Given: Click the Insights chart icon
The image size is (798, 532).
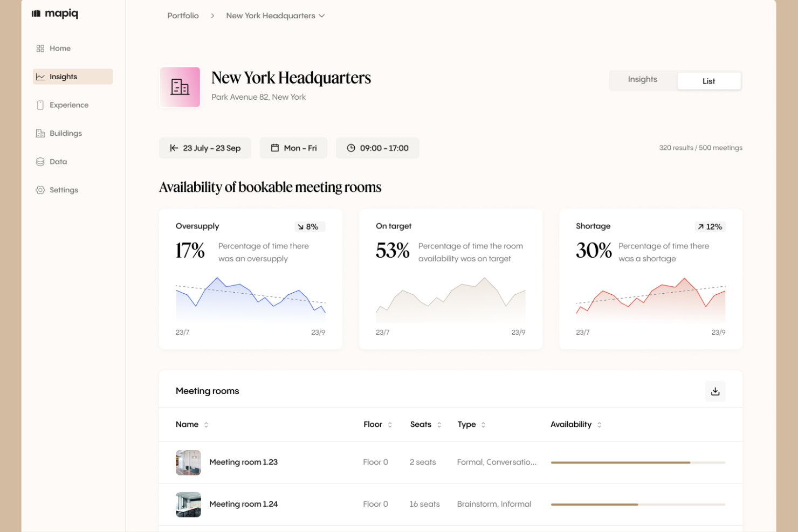Looking at the screenshot, I should 40,77.
